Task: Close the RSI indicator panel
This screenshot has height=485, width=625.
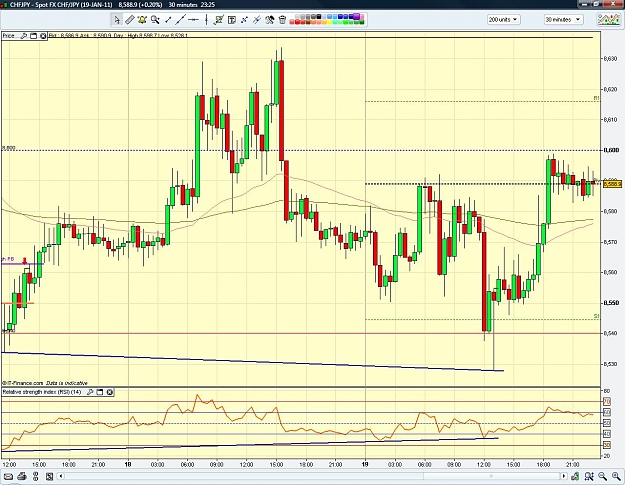Action: [x=110, y=392]
